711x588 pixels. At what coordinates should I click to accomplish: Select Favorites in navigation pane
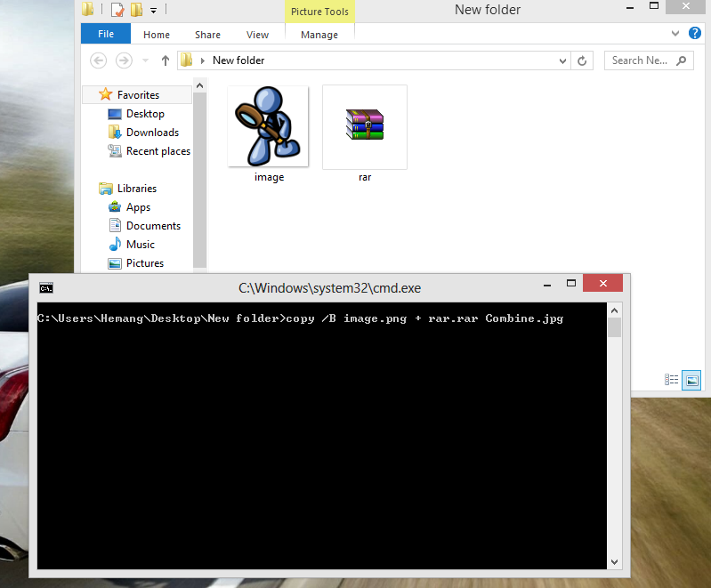coord(138,95)
